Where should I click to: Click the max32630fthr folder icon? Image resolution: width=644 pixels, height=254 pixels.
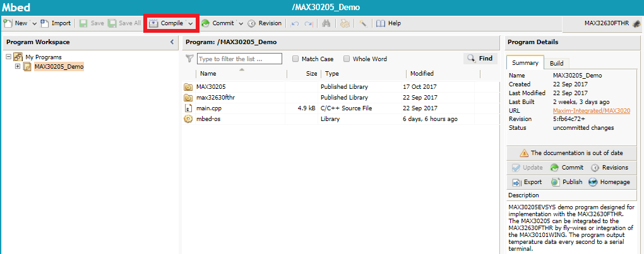click(x=188, y=98)
